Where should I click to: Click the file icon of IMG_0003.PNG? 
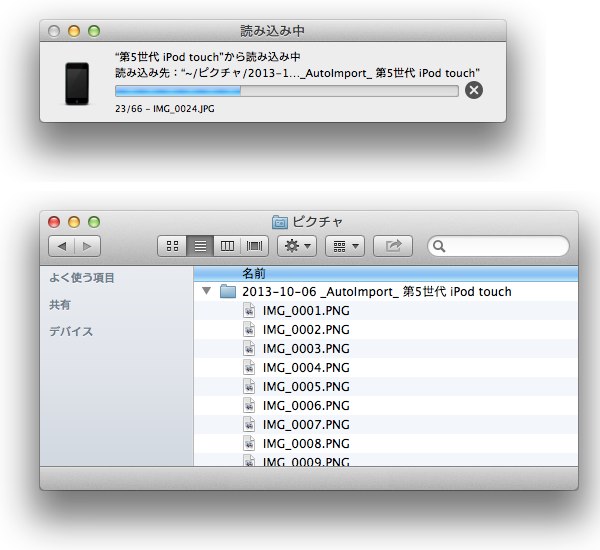(x=249, y=348)
